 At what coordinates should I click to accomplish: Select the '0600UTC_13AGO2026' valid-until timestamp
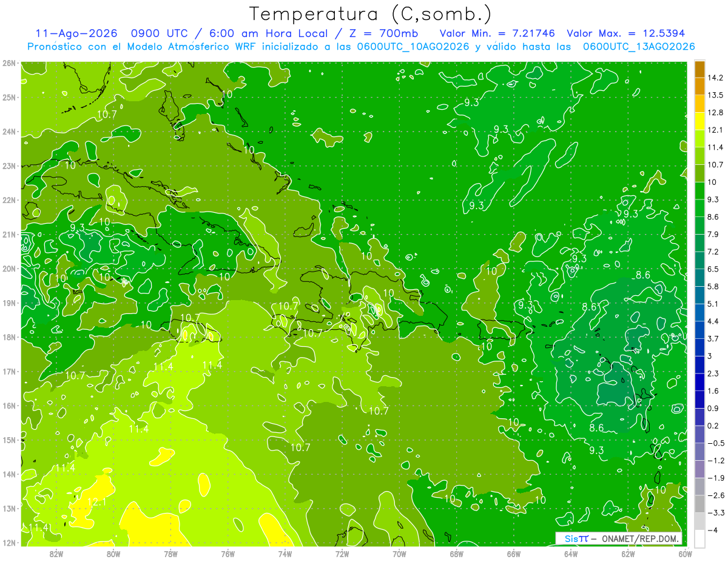[x=639, y=47]
